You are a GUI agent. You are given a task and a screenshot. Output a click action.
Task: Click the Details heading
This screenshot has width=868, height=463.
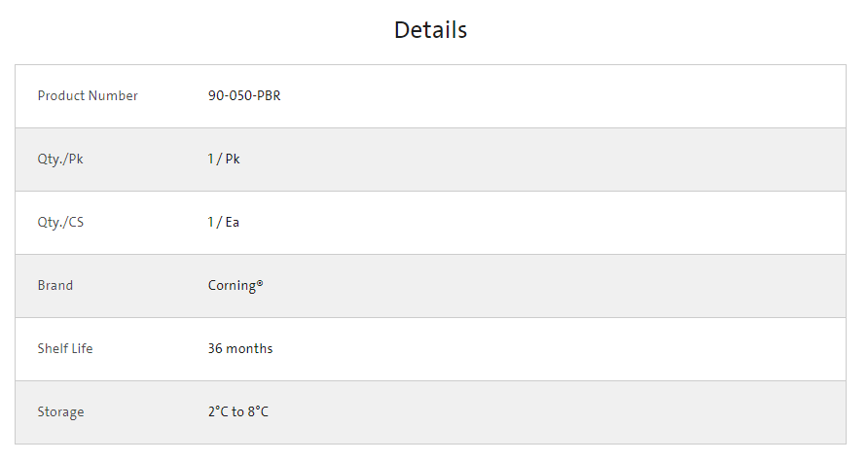coord(430,30)
